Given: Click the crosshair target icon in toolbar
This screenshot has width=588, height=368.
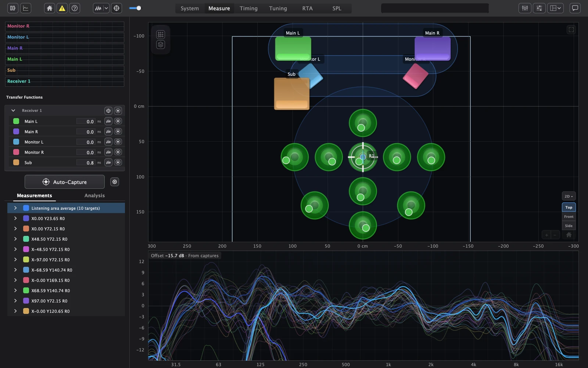Looking at the screenshot, I should tap(116, 8).
